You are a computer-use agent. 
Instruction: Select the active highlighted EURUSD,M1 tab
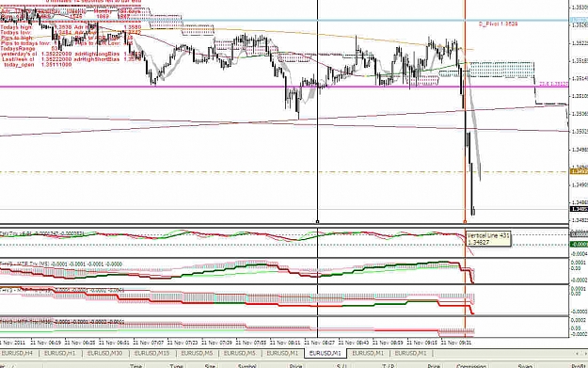coord(326,353)
